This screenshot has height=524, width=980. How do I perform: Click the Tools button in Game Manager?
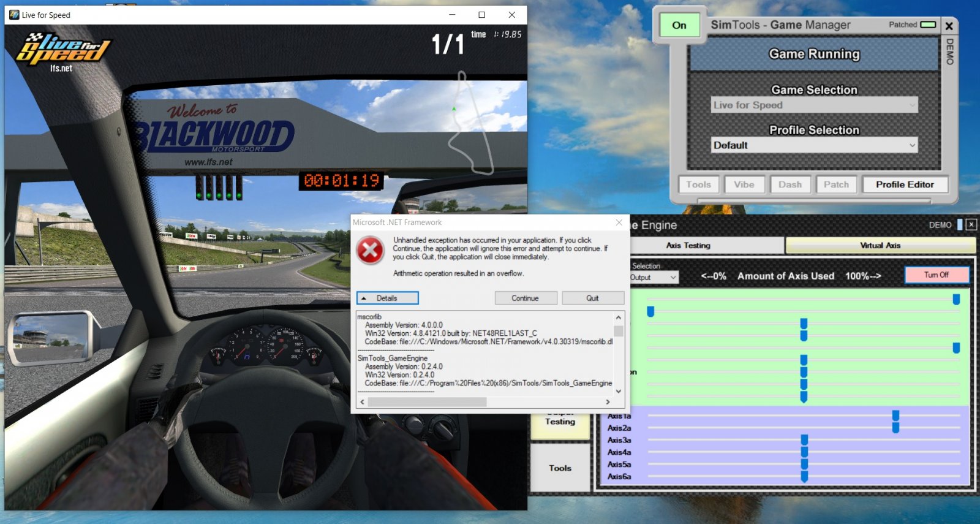tap(698, 184)
